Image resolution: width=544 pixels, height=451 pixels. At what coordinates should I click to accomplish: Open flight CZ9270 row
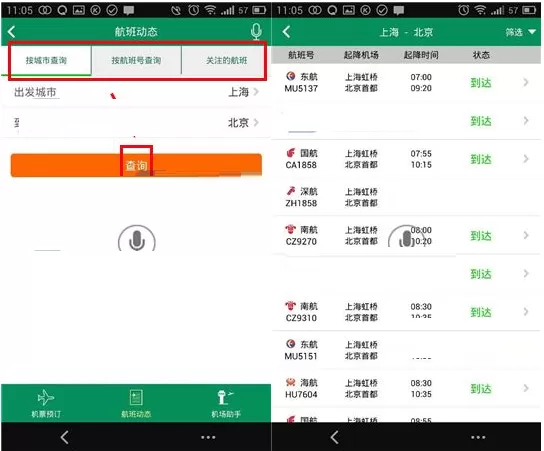tap(406, 236)
